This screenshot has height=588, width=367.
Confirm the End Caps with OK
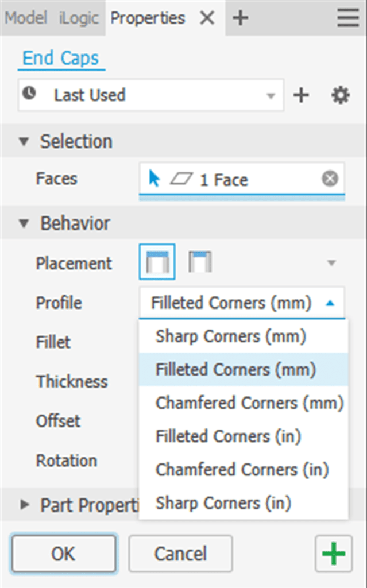tap(63, 553)
